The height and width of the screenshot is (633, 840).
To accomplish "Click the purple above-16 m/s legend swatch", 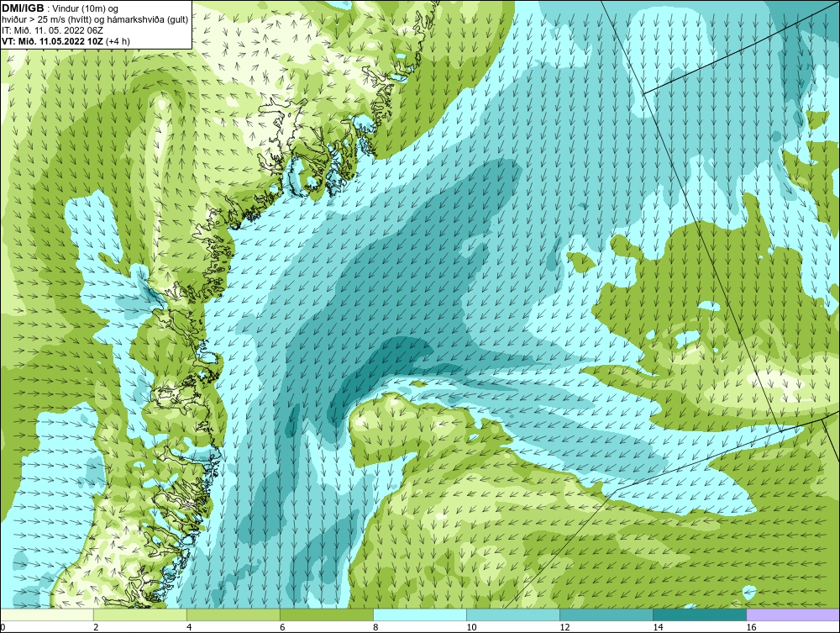I will click(793, 615).
